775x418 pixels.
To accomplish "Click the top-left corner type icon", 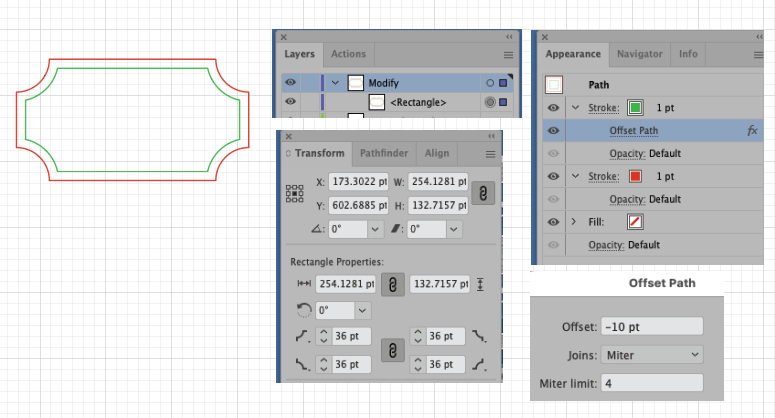I will (x=302, y=336).
